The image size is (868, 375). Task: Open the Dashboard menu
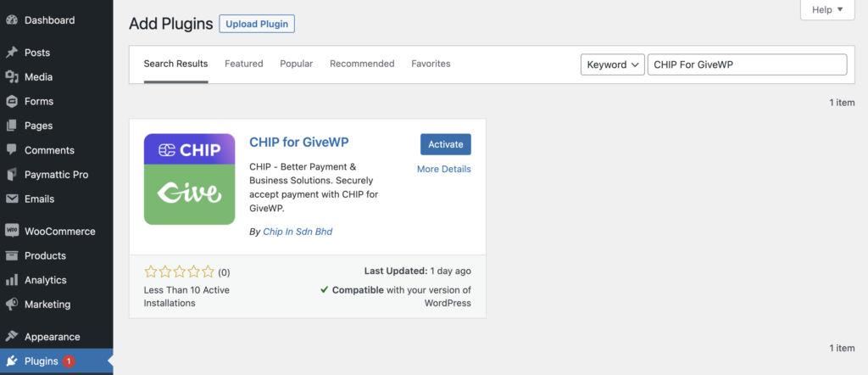[x=57, y=20]
